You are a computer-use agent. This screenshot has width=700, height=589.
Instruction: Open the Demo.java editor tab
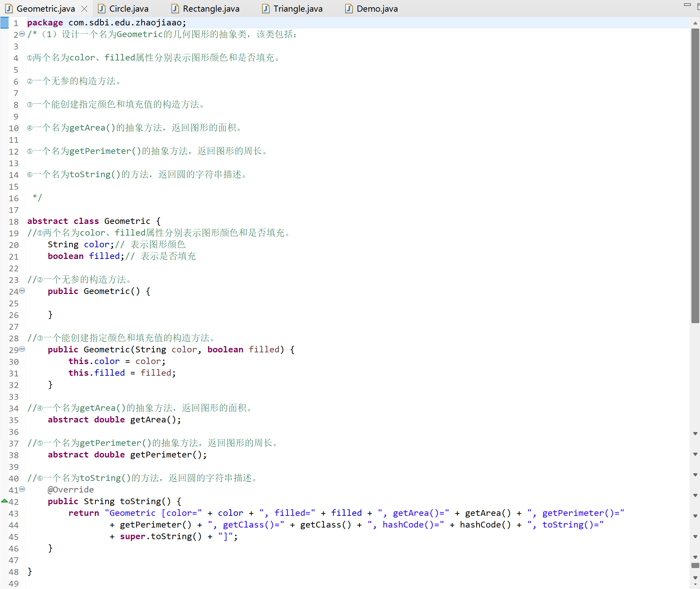pyautogui.click(x=377, y=9)
